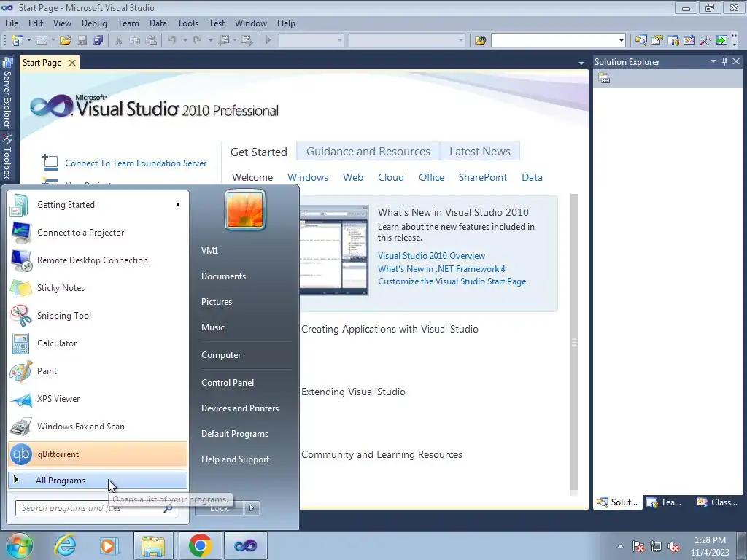Open the Team menu
The image size is (747, 560).
tap(128, 23)
